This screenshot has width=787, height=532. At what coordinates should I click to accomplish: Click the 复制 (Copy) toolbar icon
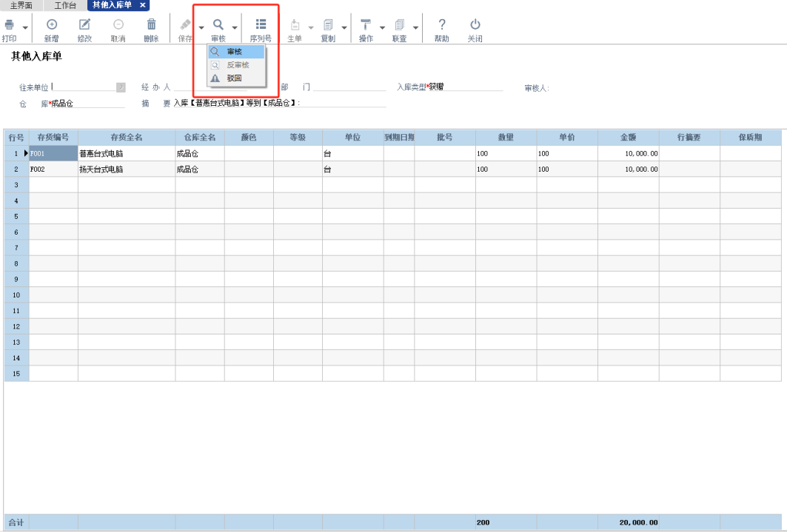[x=328, y=26]
